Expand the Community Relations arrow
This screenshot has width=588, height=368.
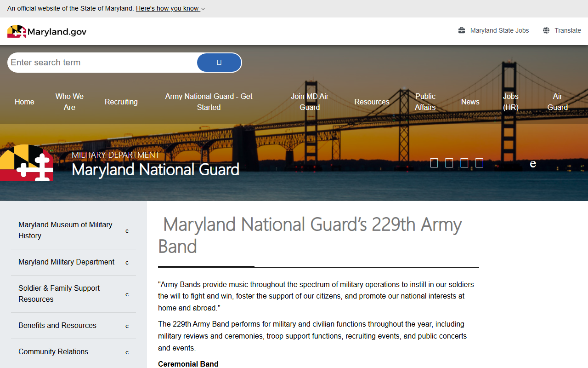(127, 352)
